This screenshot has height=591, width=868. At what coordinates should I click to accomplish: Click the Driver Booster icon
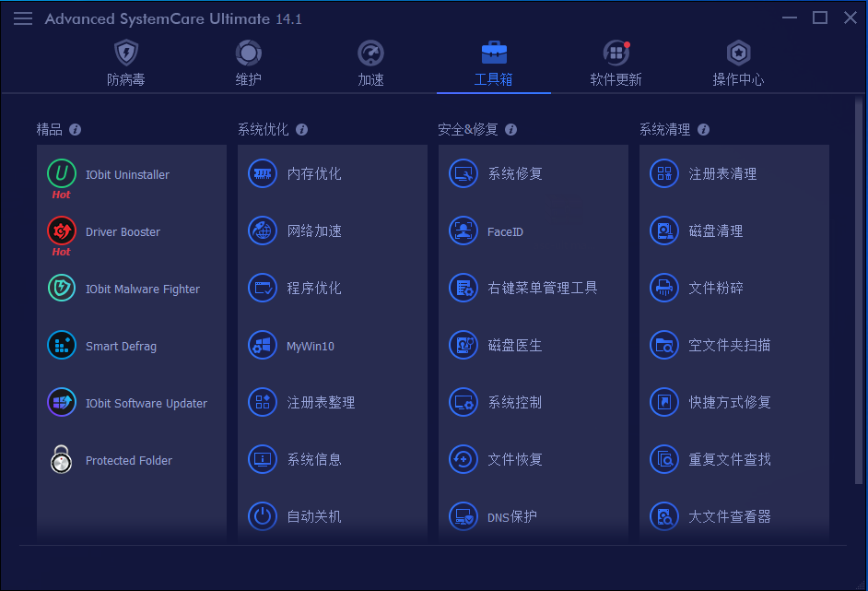pos(62,230)
